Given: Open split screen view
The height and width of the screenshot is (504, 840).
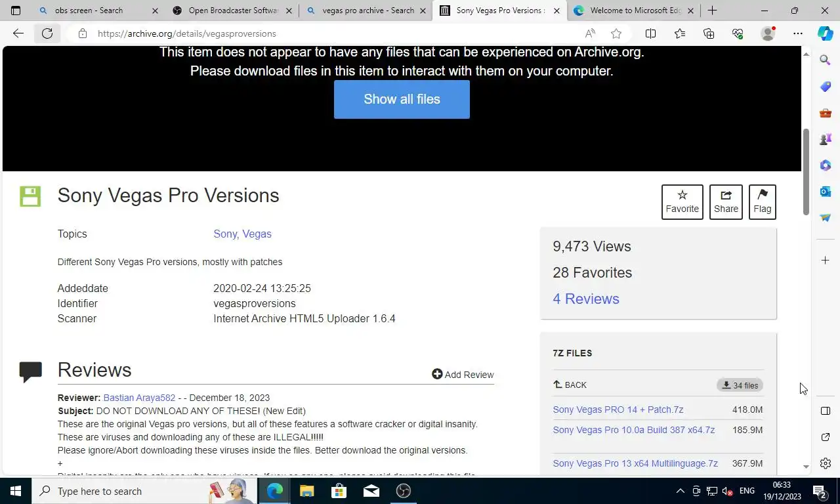Looking at the screenshot, I should (x=650, y=33).
